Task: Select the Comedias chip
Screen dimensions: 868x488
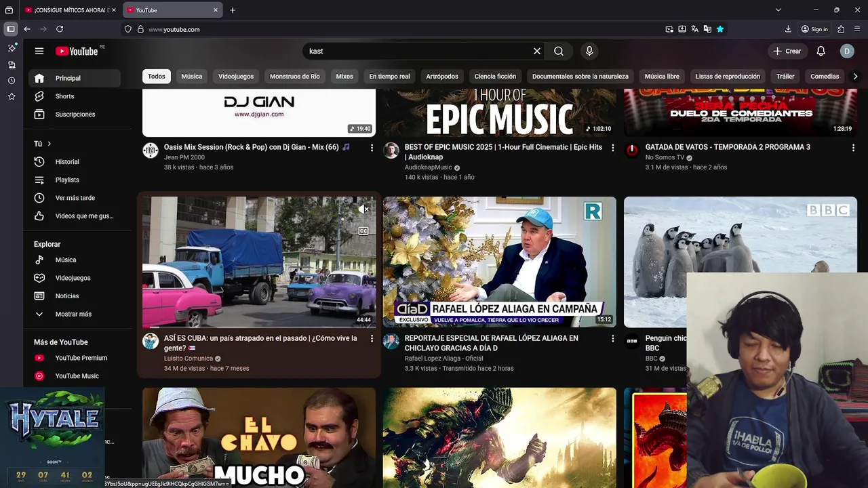Action: tap(825, 77)
